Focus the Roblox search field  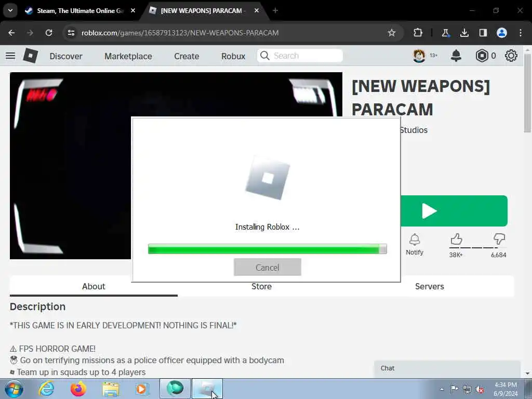click(x=300, y=56)
